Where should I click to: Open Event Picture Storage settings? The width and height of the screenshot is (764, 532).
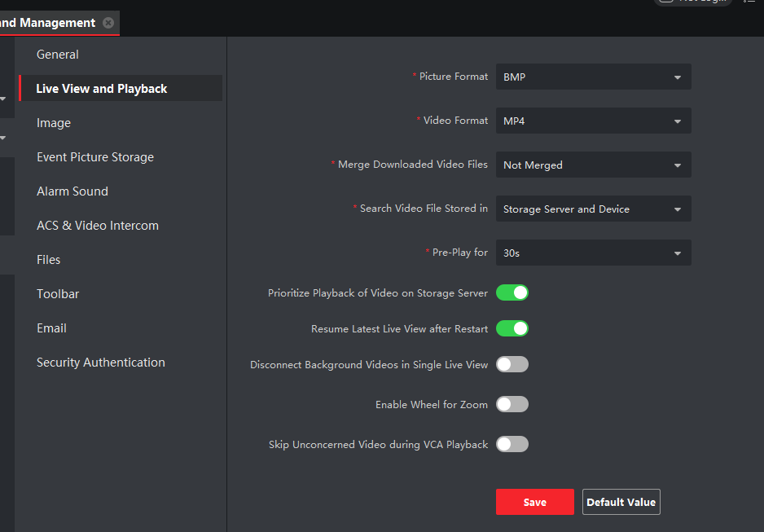click(95, 157)
